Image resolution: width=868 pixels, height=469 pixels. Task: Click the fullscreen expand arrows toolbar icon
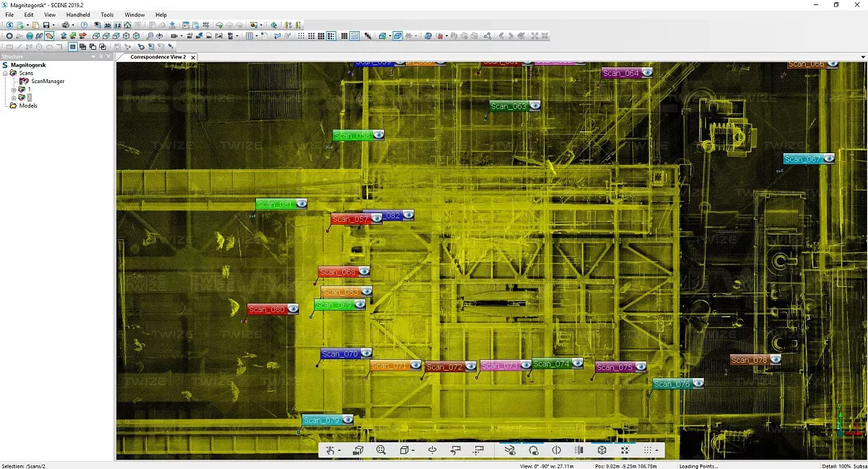coord(535,36)
